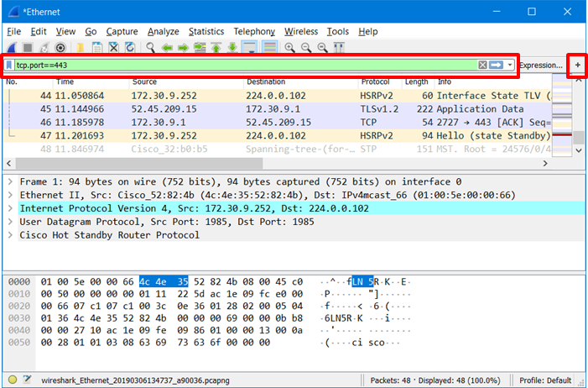
Task: Sort by the Time column header
Action: 91,81
